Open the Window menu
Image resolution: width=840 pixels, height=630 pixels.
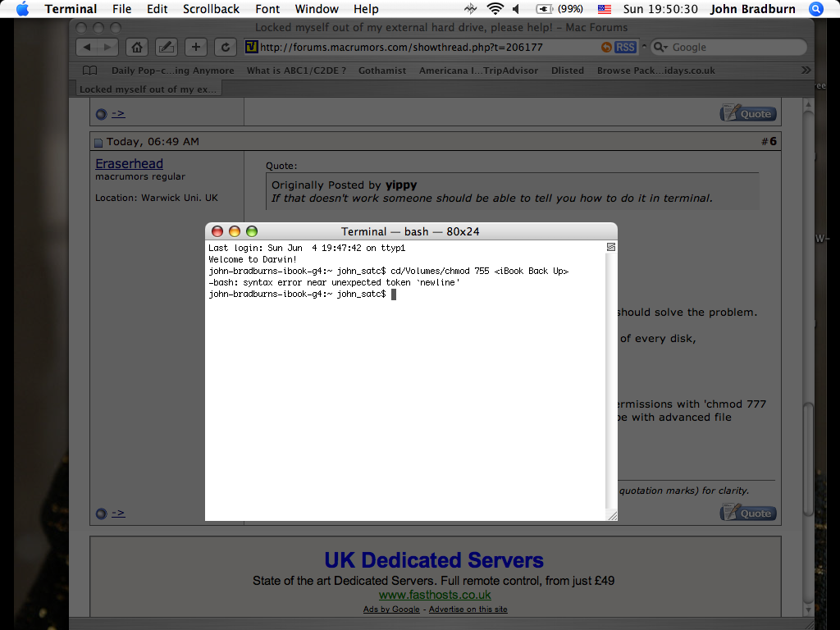pos(317,9)
